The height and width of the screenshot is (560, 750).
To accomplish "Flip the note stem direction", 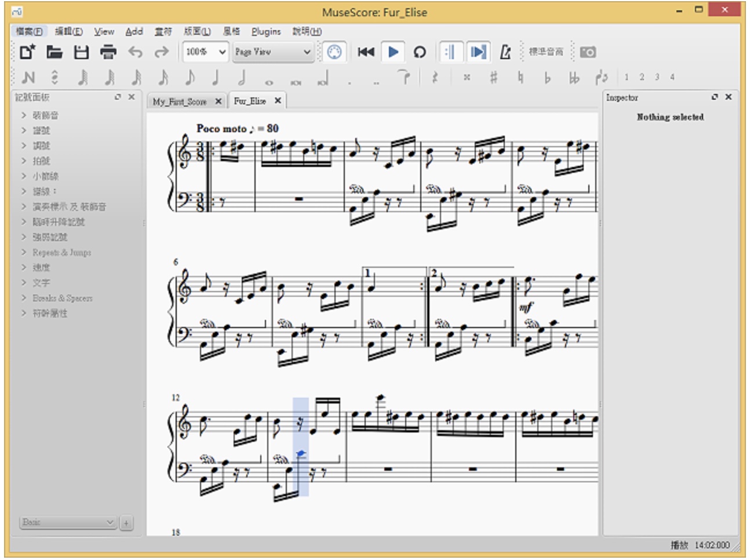I will click(601, 77).
